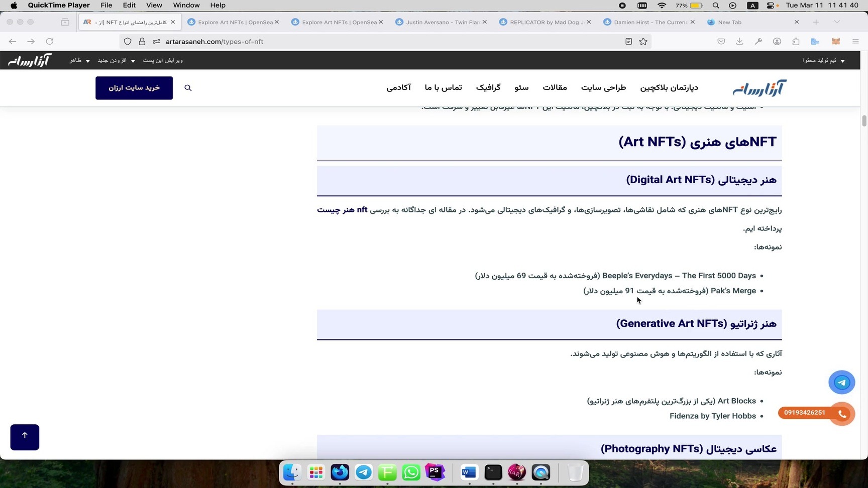This screenshot has width=868, height=488.
Task: Open the floating Telegram chat button
Action: coord(842,383)
